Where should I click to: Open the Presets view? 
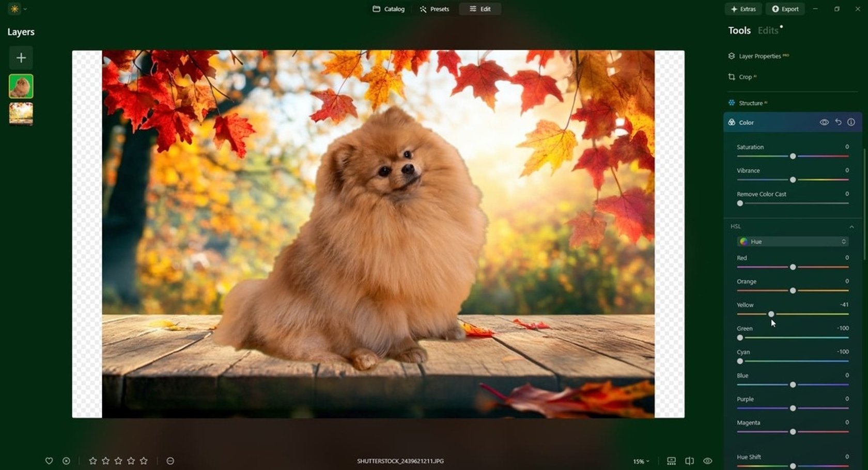pos(434,9)
